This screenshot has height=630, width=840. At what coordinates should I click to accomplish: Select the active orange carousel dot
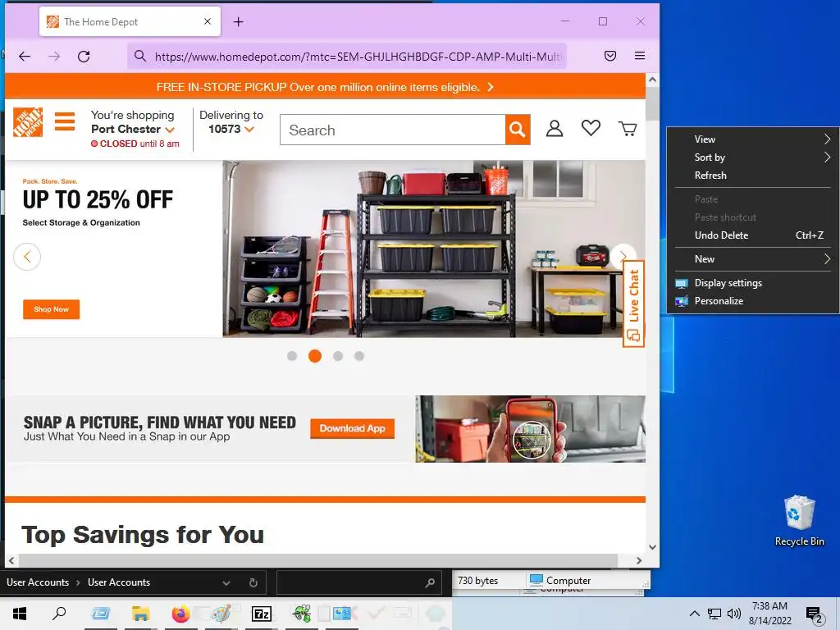point(315,356)
